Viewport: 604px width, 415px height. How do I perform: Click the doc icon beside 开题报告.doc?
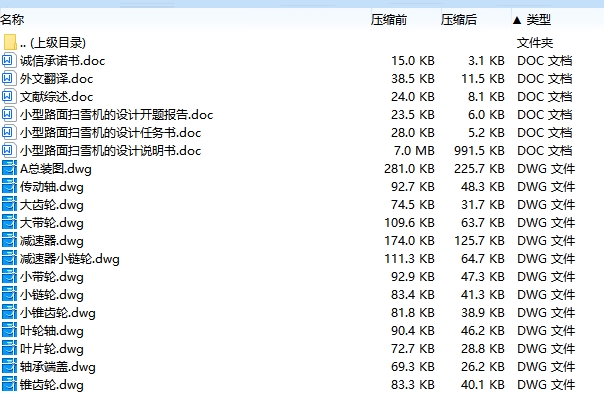point(9,114)
